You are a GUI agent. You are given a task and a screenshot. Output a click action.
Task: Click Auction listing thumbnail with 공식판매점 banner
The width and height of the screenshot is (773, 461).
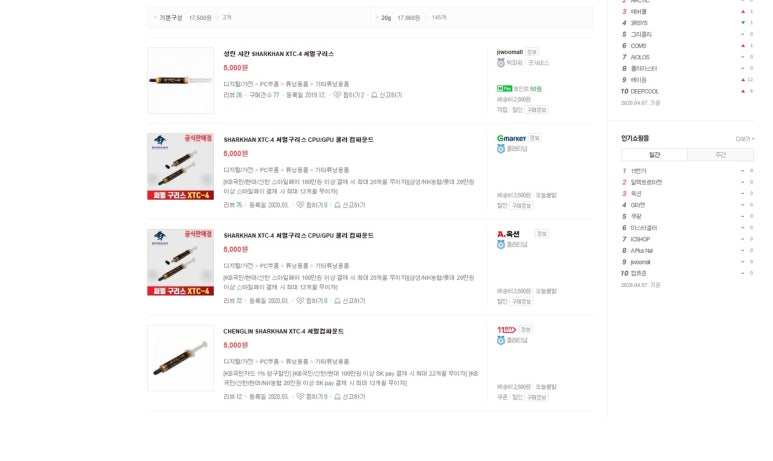pyautogui.click(x=180, y=262)
